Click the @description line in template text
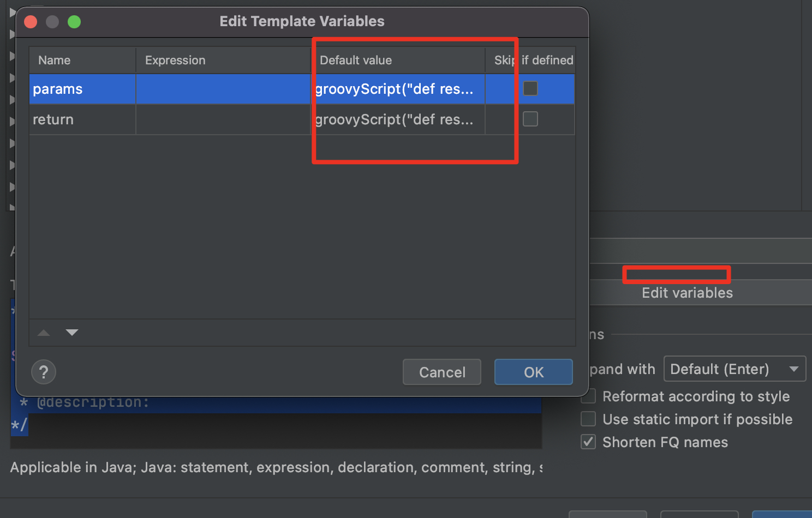The width and height of the screenshot is (812, 518). pos(93,403)
